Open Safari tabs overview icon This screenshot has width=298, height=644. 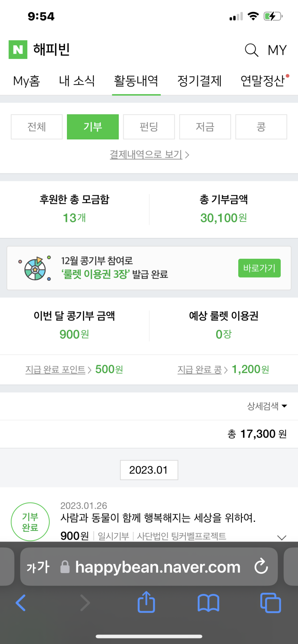271,603
